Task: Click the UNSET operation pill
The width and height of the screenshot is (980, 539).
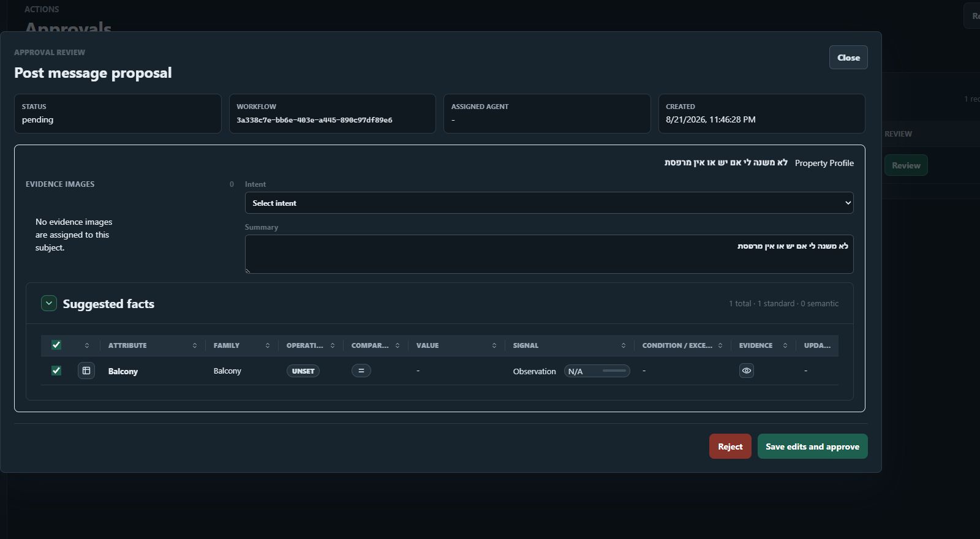Action: tap(303, 371)
